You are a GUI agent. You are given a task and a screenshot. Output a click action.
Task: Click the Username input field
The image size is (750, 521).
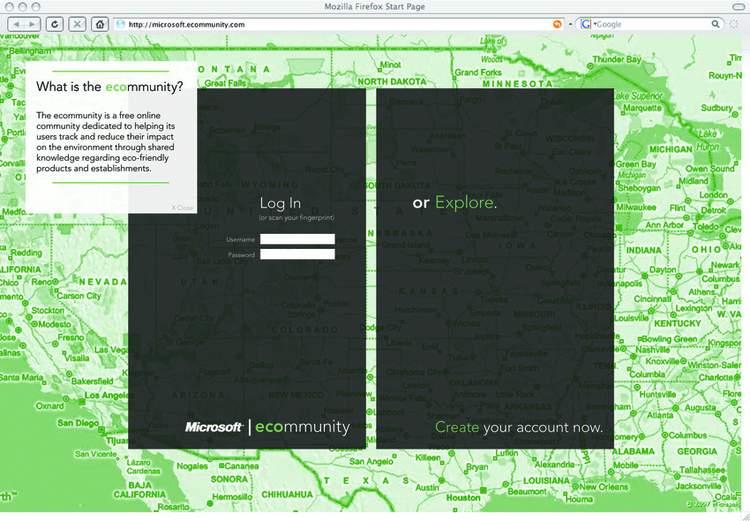(297, 239)
